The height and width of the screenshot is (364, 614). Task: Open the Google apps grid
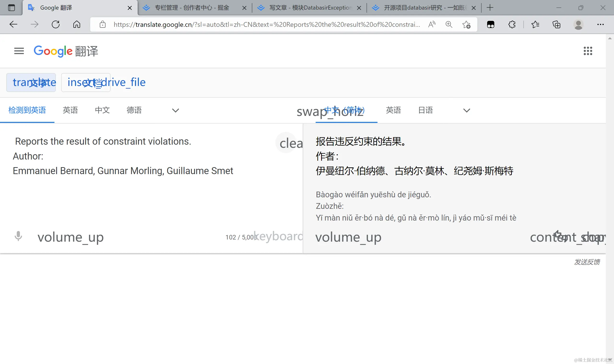pyautogui.click(x=588, y=51)
